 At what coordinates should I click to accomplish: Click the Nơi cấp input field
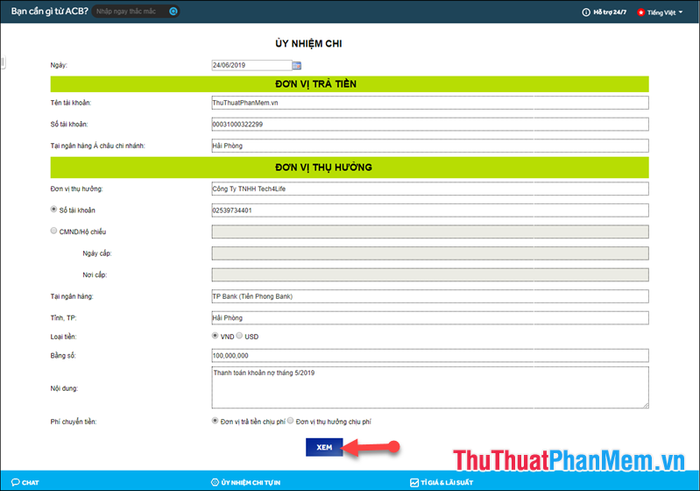(x=430, y=275)
